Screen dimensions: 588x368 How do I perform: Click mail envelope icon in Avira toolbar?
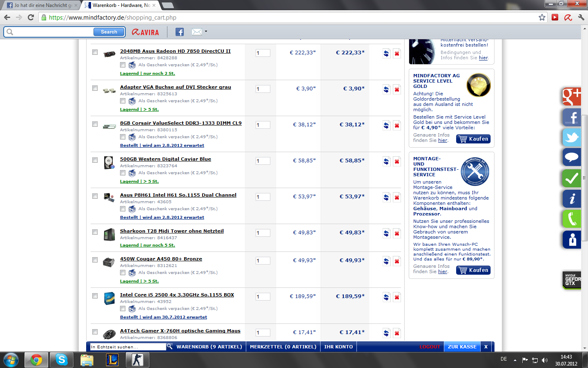pos(197,32)
